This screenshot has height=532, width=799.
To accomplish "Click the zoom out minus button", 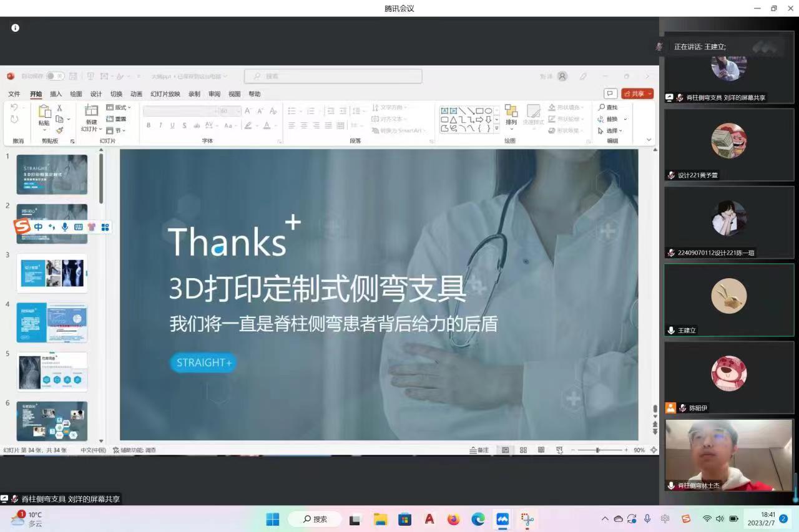I will click(573, 450).
